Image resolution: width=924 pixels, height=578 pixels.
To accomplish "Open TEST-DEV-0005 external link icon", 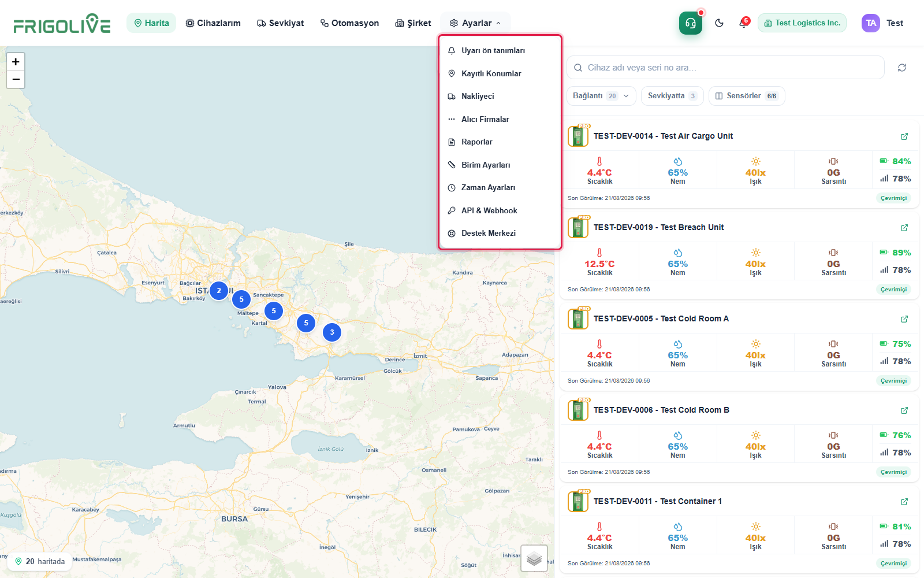I will [x=904, y=319].
